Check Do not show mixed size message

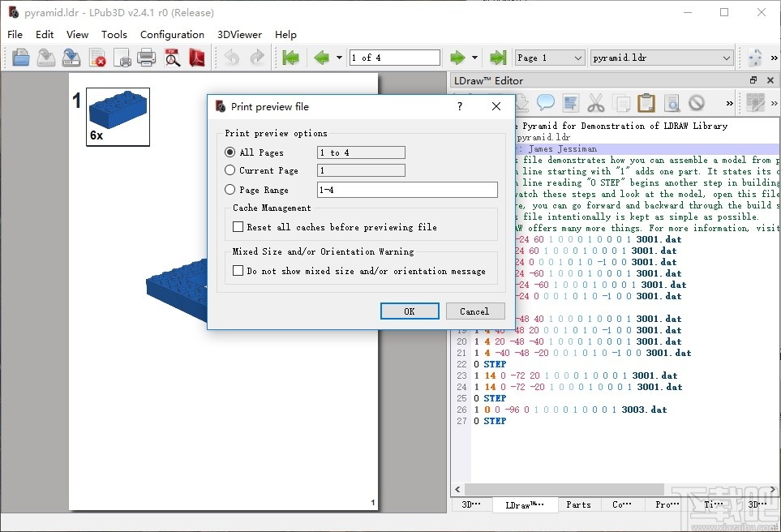238,271
